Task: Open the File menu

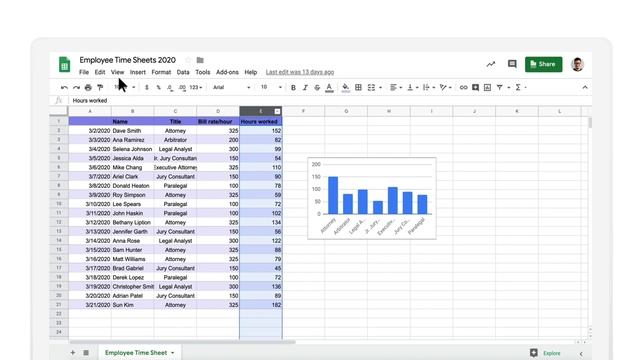Action: pos(84,72)
